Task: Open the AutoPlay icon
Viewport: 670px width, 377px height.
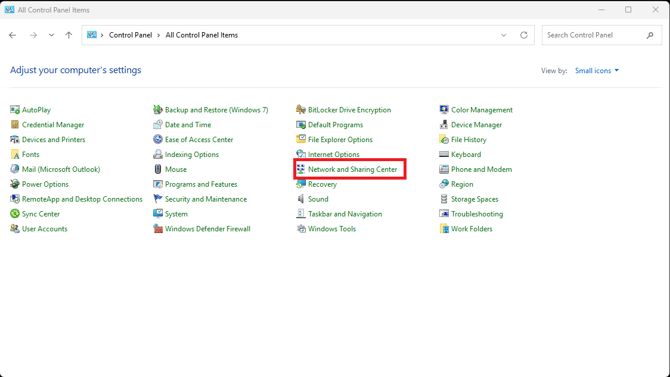Action: point(15,110)
